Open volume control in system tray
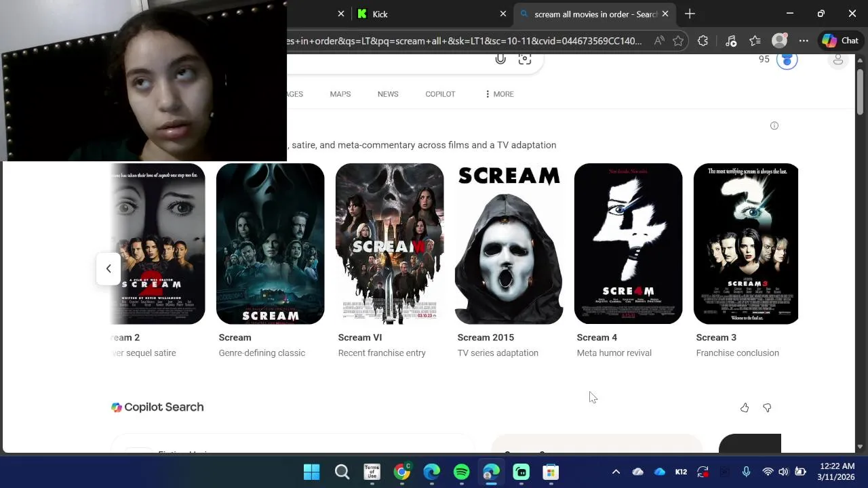This screenshot has height=488, width=868. coord(784,472)
